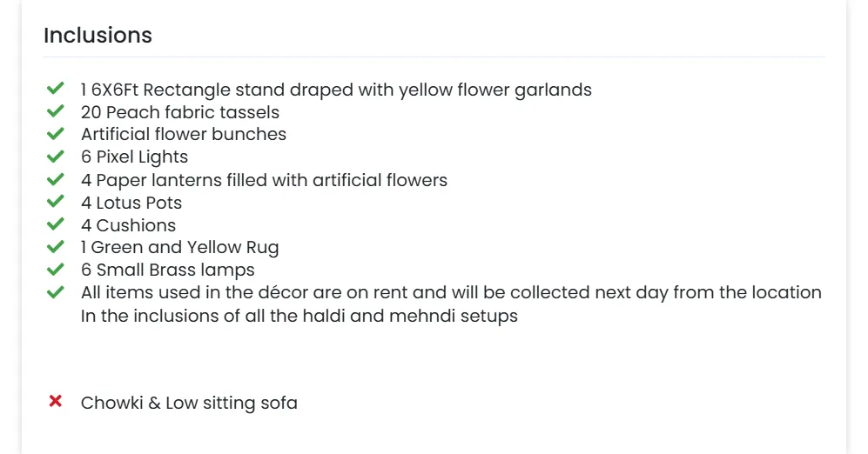Click the Inclusions heading
This screenshot has height=454, width=868.
coord(98,36)
